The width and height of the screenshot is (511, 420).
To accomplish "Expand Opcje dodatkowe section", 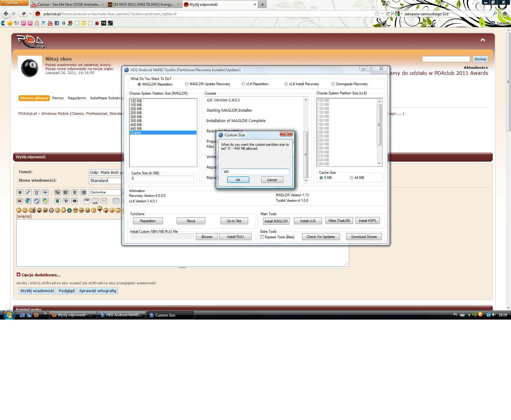I will pos(38,275).
